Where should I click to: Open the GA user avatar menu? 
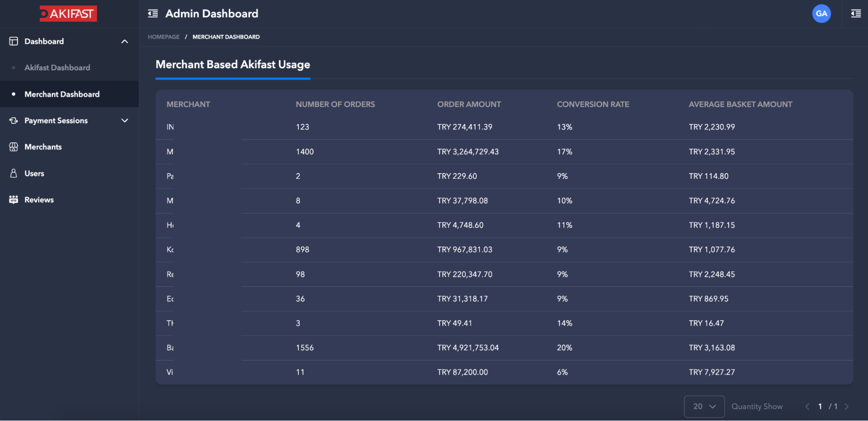(821, 13)
